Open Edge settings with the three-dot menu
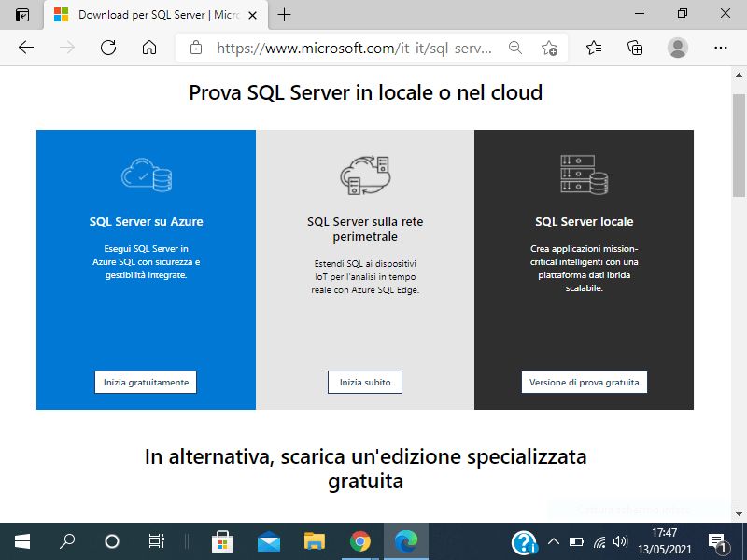The image size is (747, 560). click(x=720, y=47)
